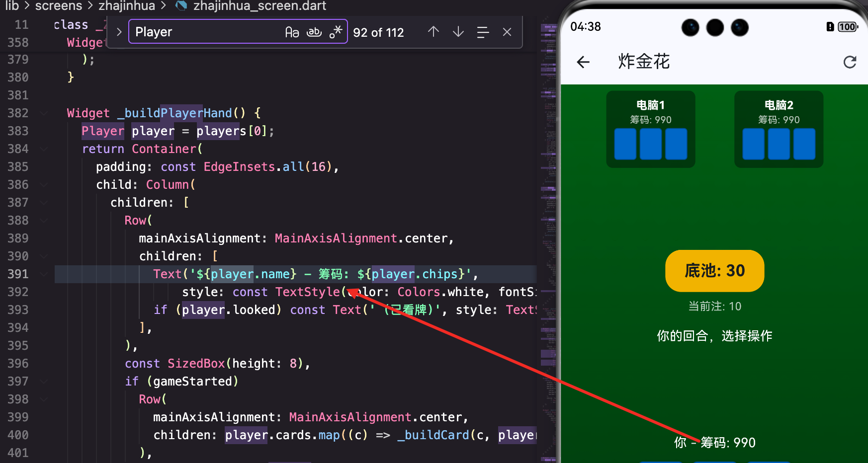Viewport: 868px width, 463px height.
Task: Click the next match down arrow in search
Action: coord(457,32)
